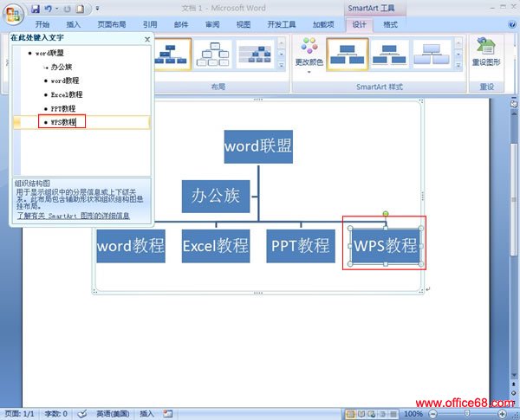Open 更改颜色 color options
This screenshot has width=520, height=420.
(309, 55)
